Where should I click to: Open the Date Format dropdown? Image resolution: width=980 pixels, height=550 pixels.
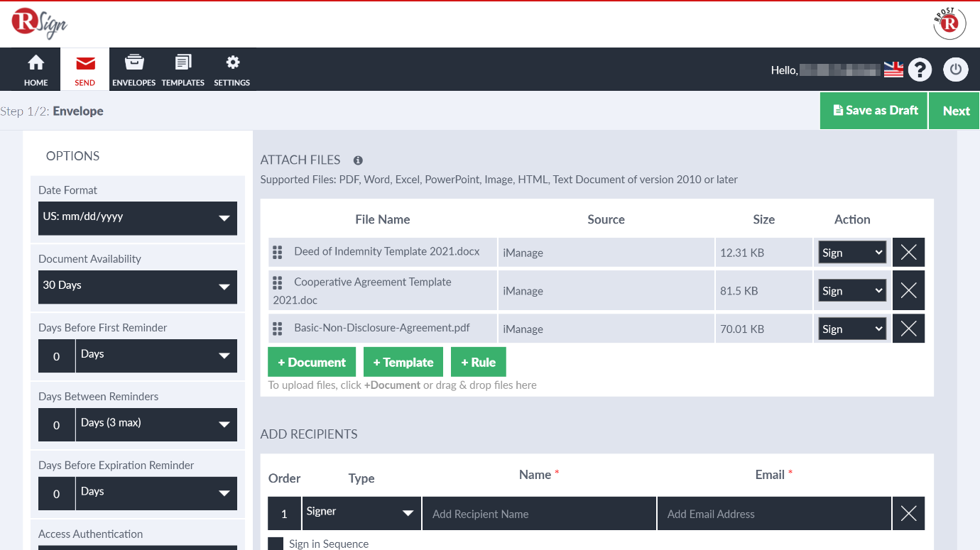(137, 218)
